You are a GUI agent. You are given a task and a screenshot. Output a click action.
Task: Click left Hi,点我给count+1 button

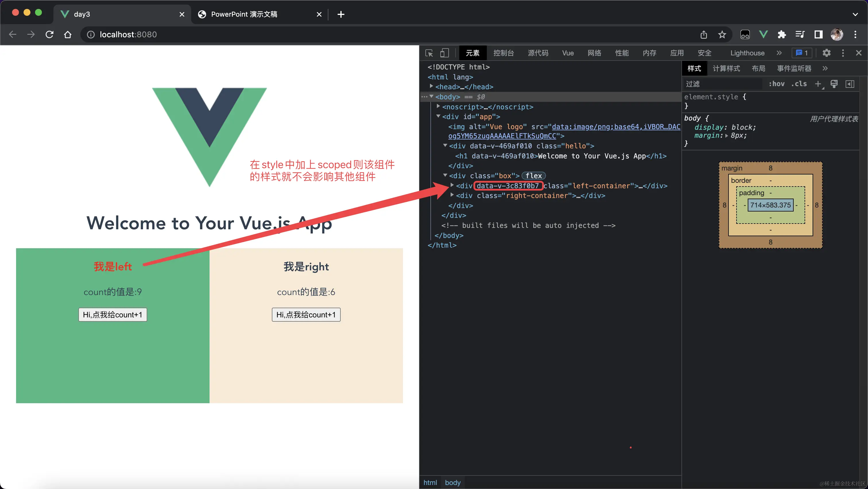pos(113,315)
